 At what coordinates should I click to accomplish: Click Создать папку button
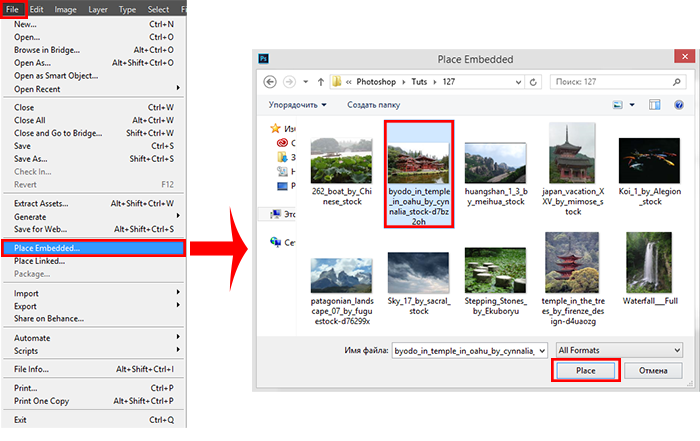[x=374, y=105]
